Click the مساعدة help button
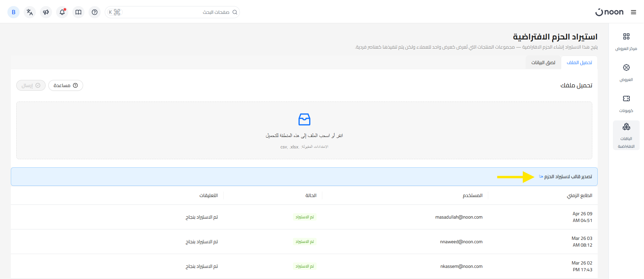 [x=66, y=85]
